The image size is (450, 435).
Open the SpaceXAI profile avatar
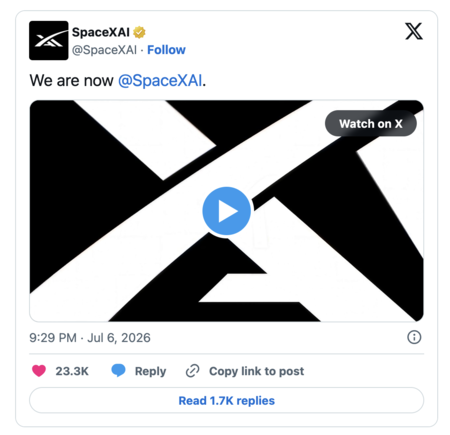49,40
